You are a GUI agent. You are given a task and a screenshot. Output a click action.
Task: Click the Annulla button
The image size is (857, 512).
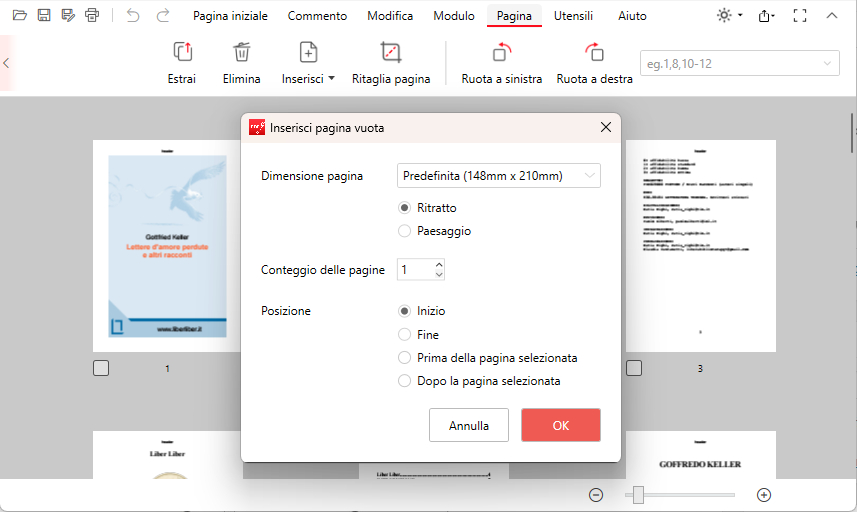pyautogui.click(x=469, y=425)
